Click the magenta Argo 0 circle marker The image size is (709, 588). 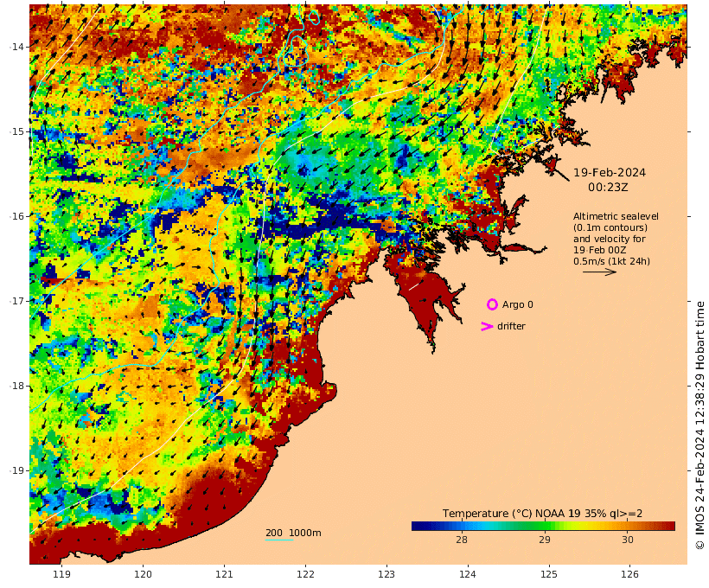tap(492, 305)
